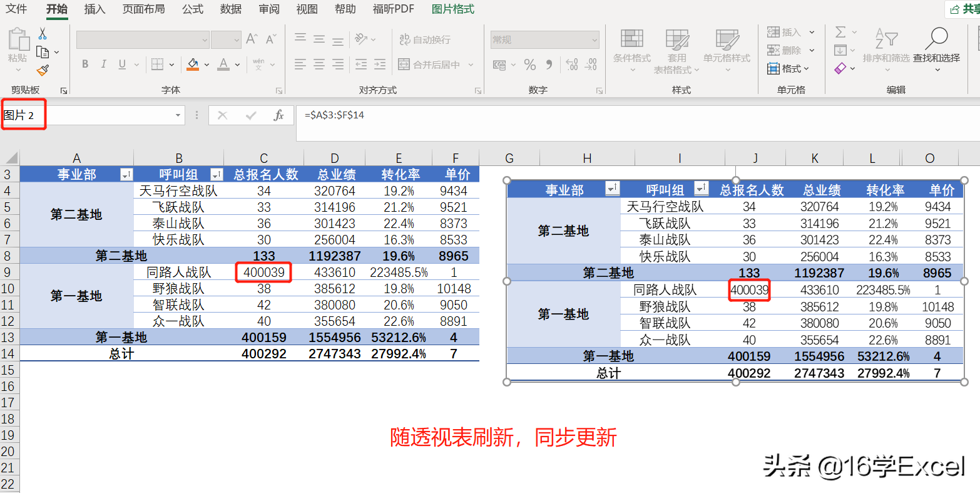
Task: Toggle Italic formatting
Action: pyautogui.click(x=103, y=65)
